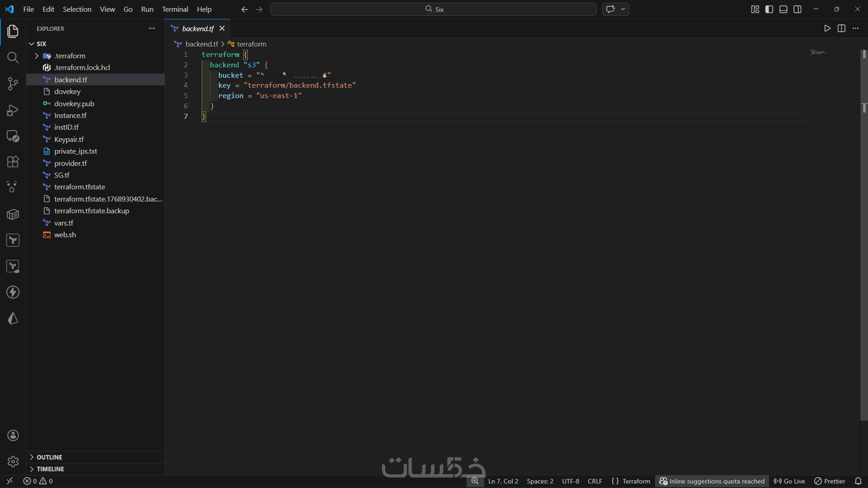This screenshot has height=488, width=868.
Task: Open Run and Debug view
Action: coord(13,110)
